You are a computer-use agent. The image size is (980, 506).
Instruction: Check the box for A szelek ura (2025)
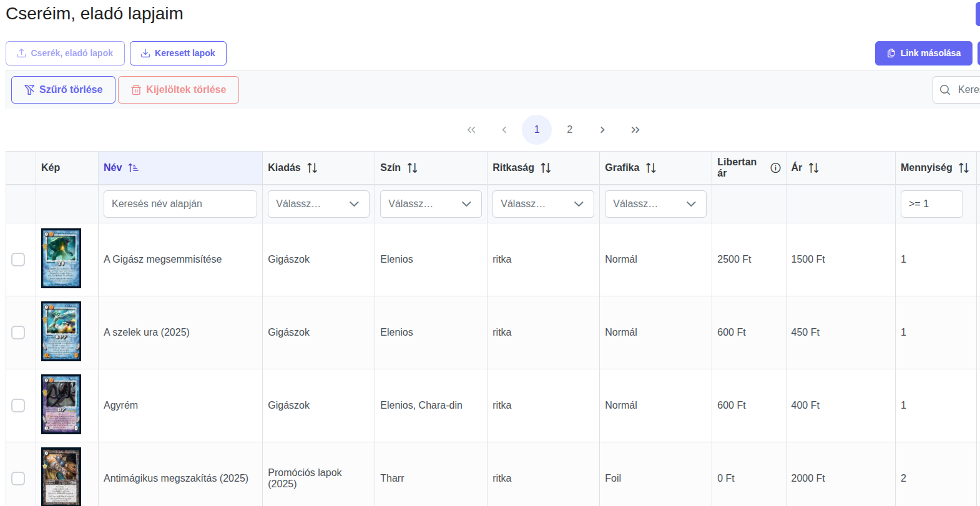(x=18, y=333)
